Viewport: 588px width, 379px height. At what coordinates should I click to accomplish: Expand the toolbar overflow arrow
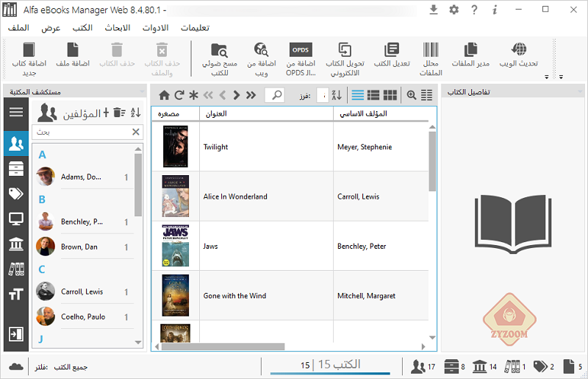pos(546,77)
